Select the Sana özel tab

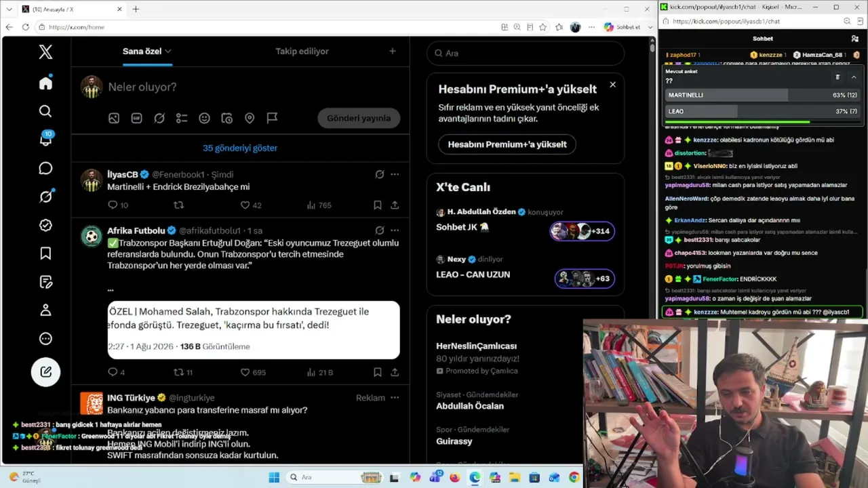142,52
